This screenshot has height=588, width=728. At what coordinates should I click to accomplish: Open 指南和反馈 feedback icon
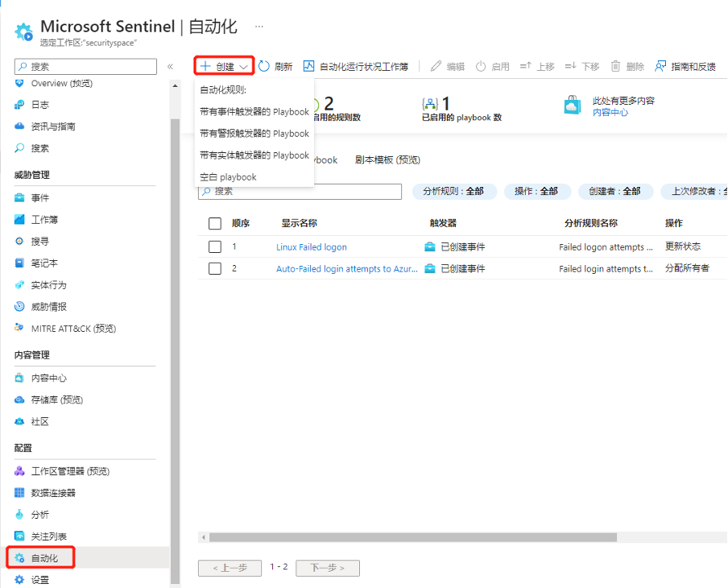660,66
